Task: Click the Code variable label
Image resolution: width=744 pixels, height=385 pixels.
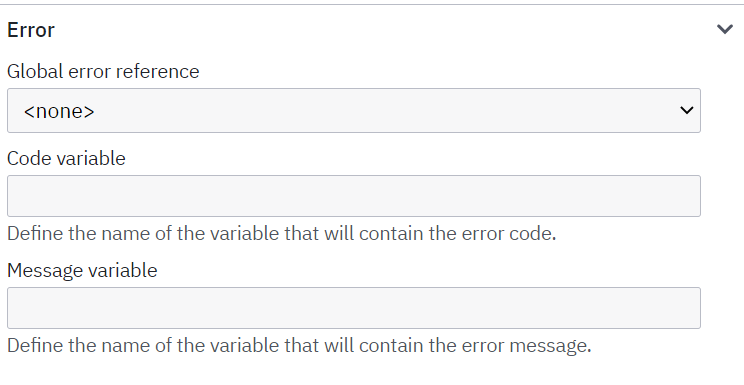Action: [66, 158]
